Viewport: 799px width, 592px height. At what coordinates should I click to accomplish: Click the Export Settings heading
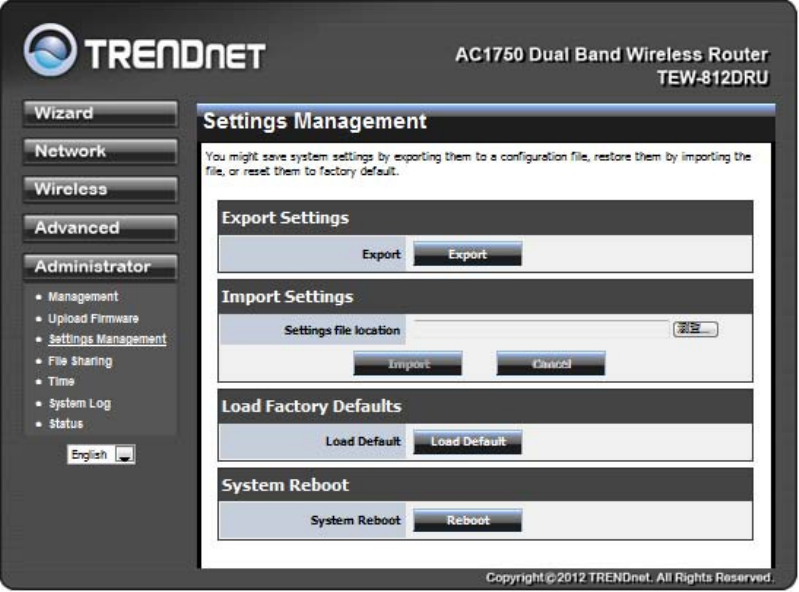point(285,218)
